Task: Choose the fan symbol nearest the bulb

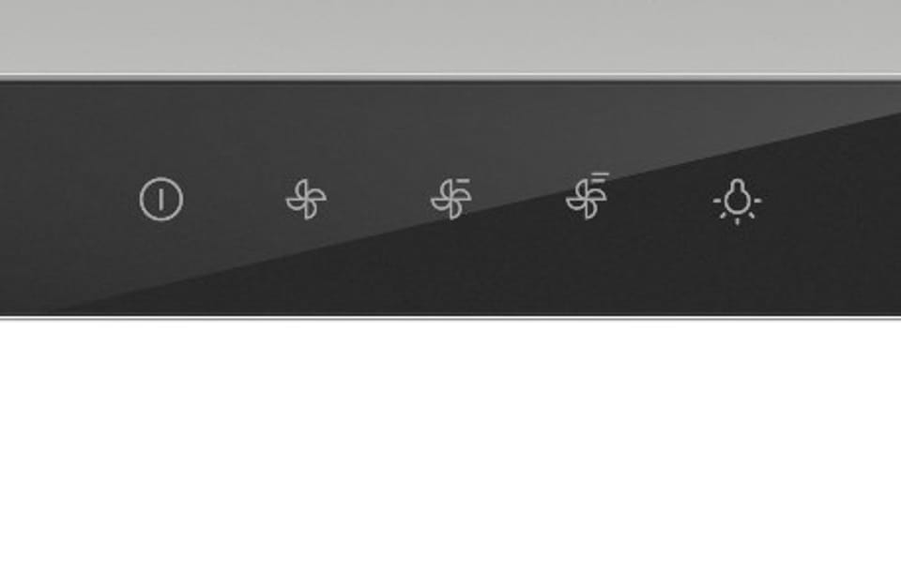Action: coord(588,195)
